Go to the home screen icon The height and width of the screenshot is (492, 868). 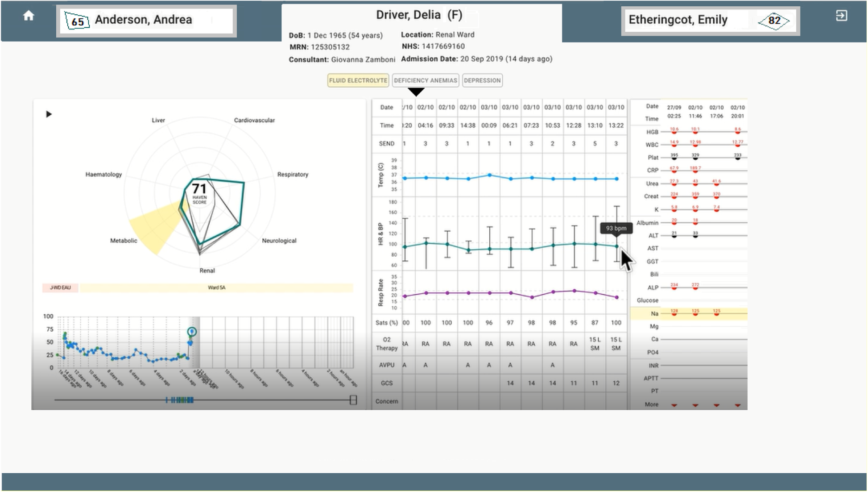point(29,16)
